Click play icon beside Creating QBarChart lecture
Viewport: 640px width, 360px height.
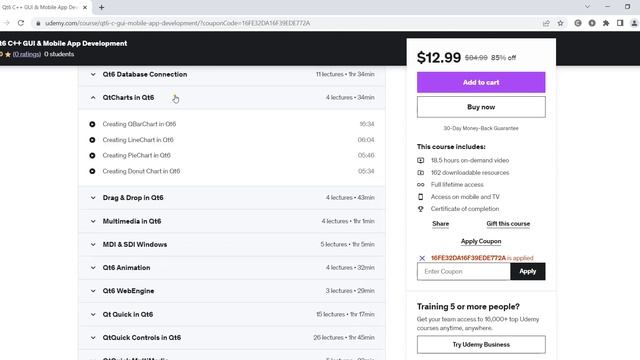pyautogui.click(x=92, y=124)
